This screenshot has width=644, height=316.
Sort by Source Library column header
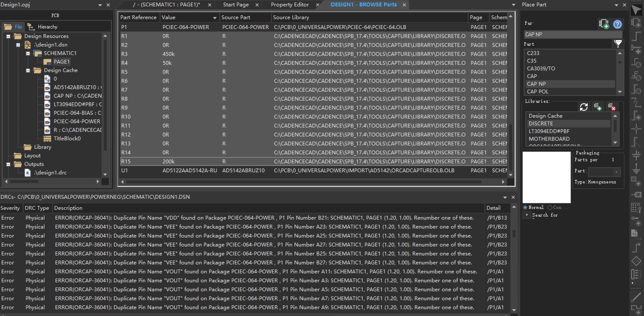369,17
